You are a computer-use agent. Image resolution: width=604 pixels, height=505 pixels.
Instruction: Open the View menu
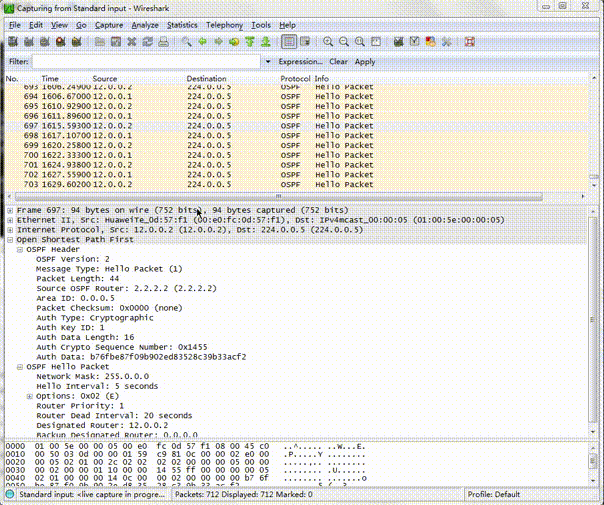[x=59, y=25]
